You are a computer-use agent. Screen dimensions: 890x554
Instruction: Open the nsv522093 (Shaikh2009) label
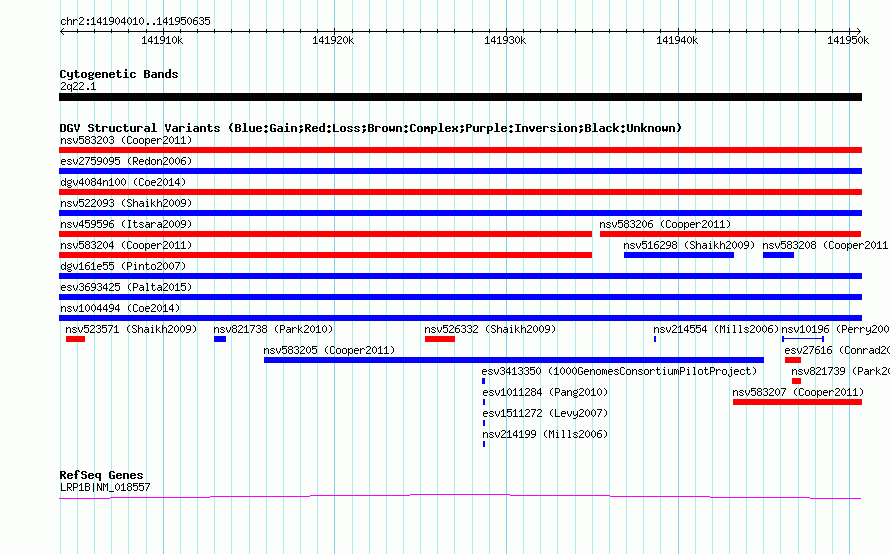126,203
